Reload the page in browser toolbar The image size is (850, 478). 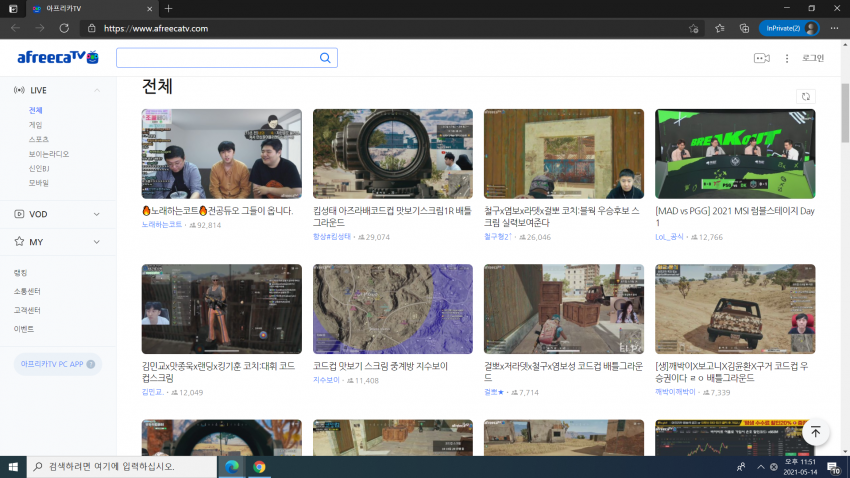64,28
